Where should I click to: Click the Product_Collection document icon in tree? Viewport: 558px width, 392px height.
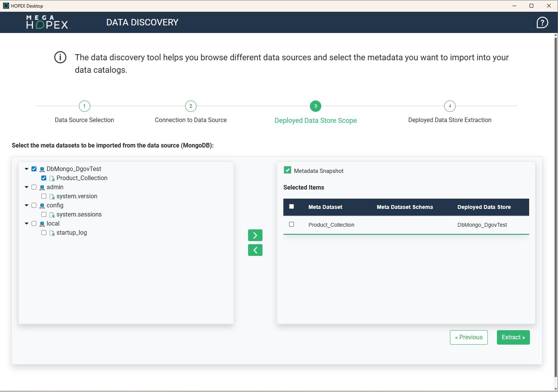52,178
